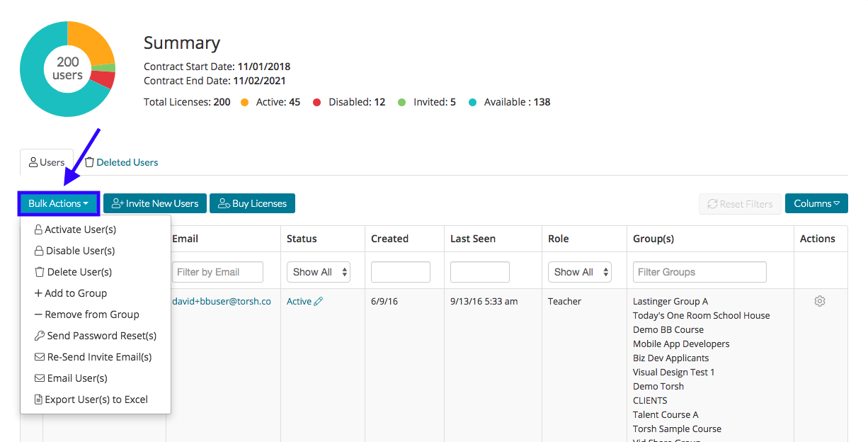Click the Filter by Email input field

coord(217,272)
